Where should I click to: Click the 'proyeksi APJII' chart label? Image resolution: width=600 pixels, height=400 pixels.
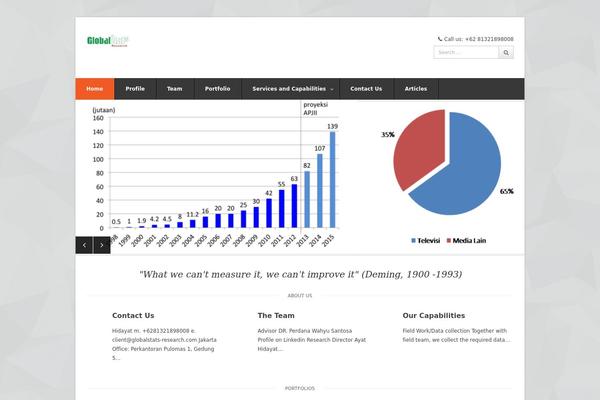(316, 108)
